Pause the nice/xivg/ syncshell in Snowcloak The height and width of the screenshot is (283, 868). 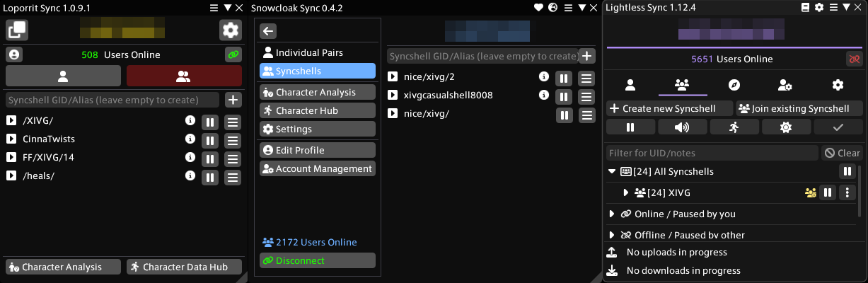(x=564, y=114)
